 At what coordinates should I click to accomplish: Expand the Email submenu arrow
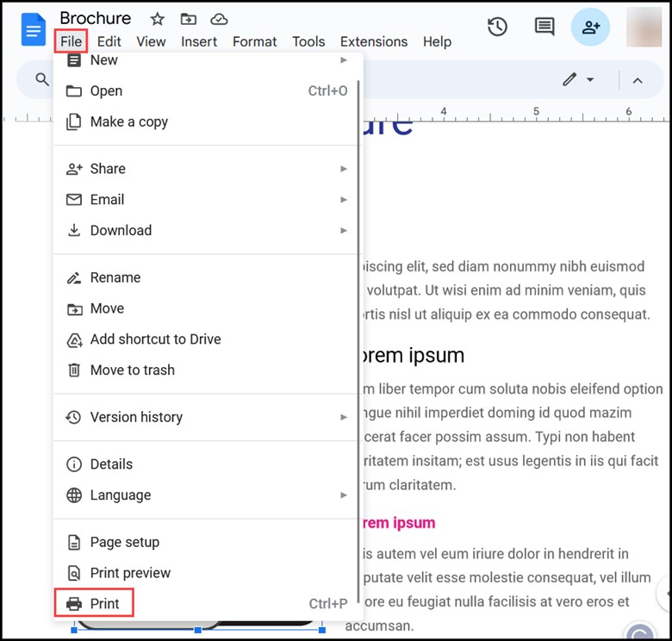(x=343, y=200)
